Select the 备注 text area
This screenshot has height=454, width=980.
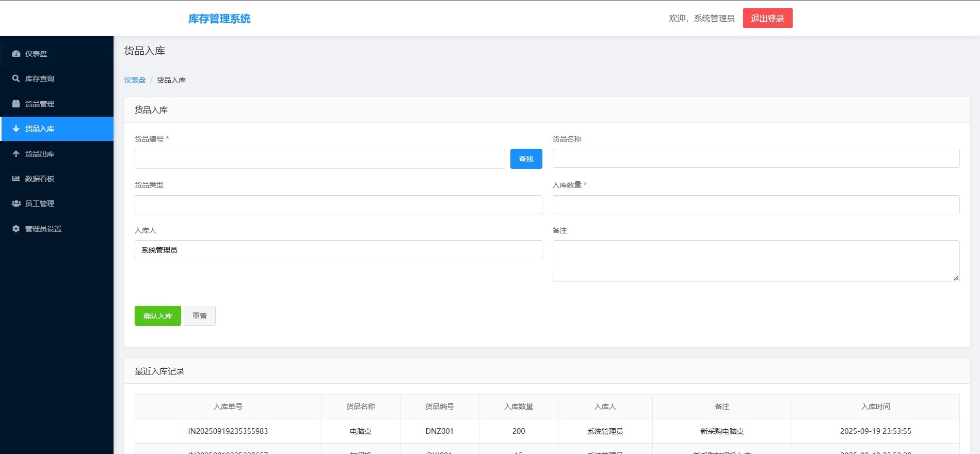[x=756, y=261]
